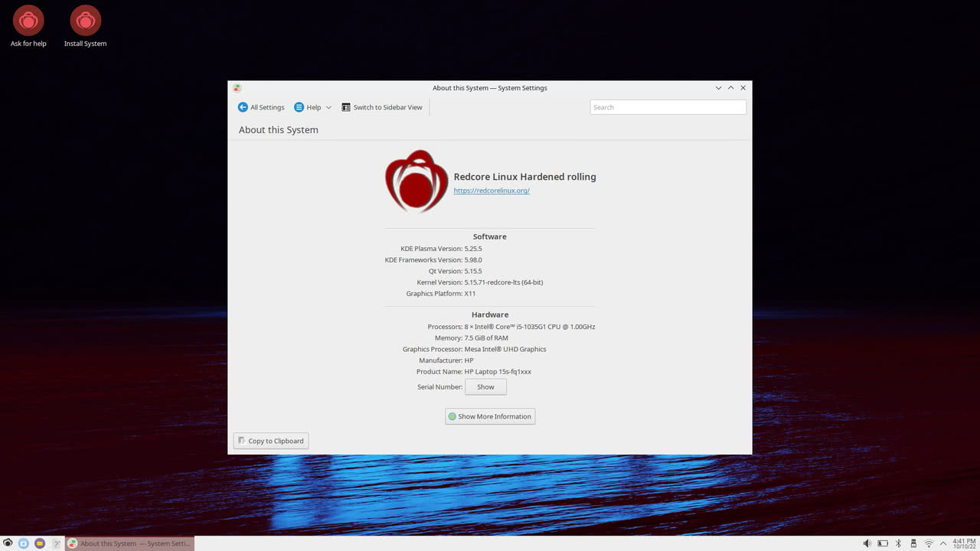980x551 pixels.
Task: Click Show More Information
Action: tap(490, 416)
